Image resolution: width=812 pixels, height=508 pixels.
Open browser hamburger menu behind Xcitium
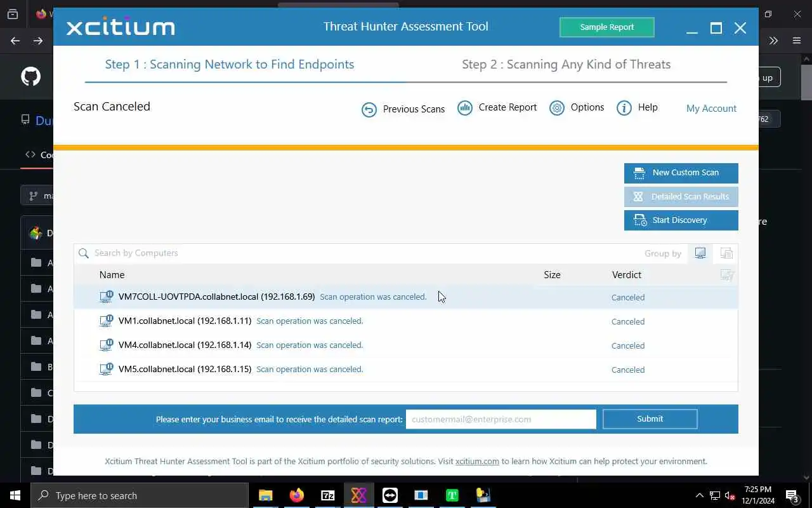[797, 41]
